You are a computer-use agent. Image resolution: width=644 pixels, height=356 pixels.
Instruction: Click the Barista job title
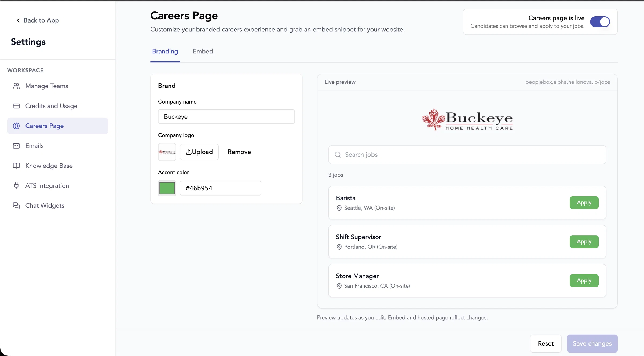[x=346, y=198]
